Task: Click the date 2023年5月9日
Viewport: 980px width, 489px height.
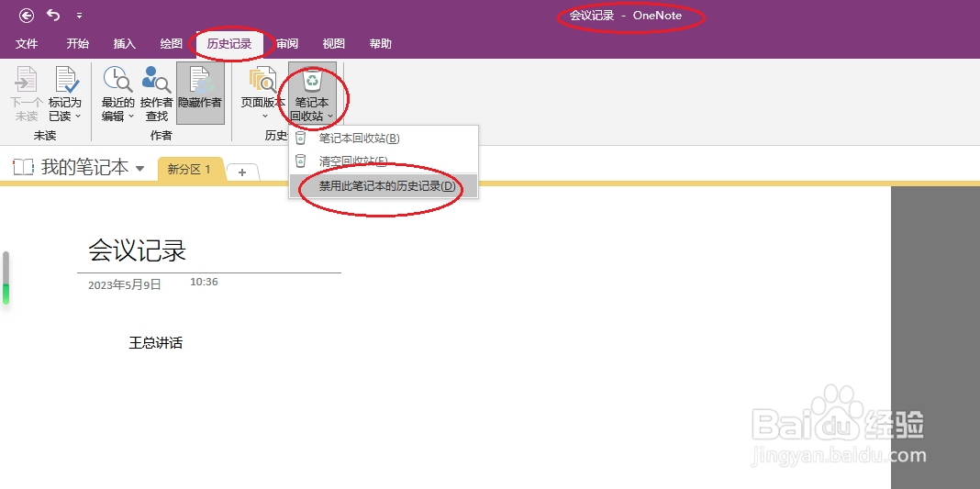Action: pos(125,284)
